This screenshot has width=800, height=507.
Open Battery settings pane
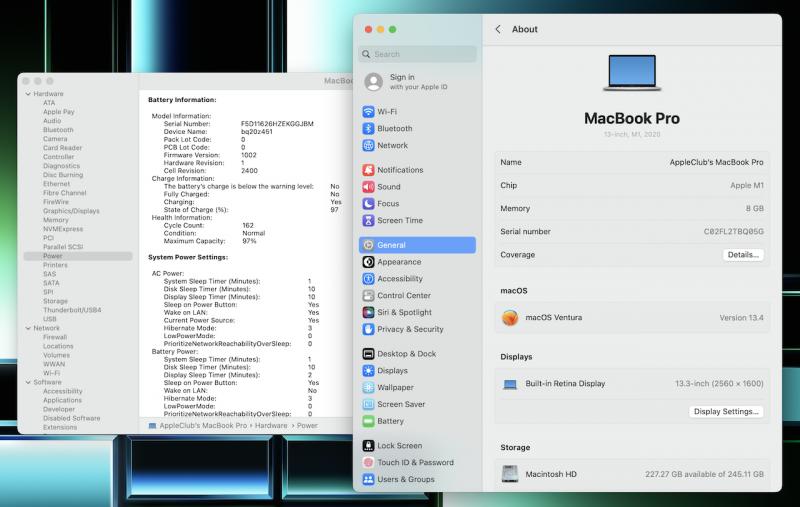(x=390, y=421)
